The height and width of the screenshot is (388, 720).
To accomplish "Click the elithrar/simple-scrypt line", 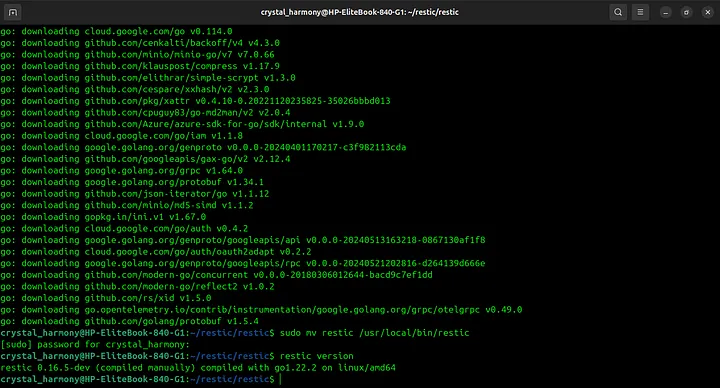I will (x=148, y=78).
